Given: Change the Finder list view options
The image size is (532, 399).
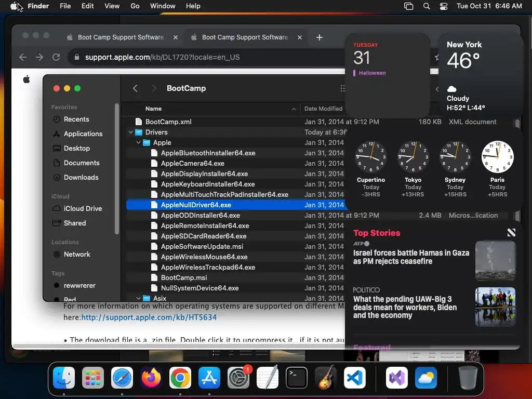Looking at the screenshot, I should point(343,88).
